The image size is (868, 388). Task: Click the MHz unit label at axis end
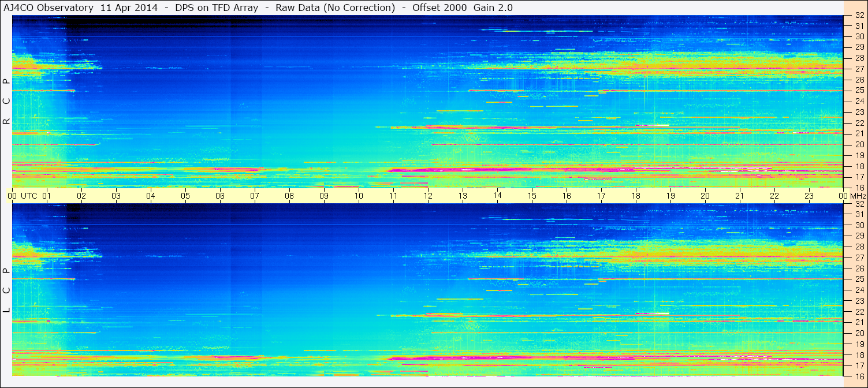[857, 196]
